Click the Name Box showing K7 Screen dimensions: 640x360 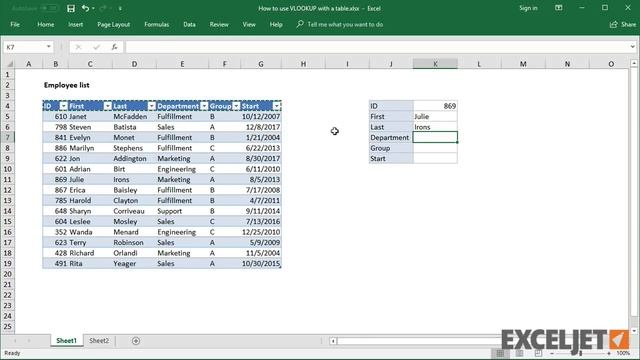click(x=24, y=47)
